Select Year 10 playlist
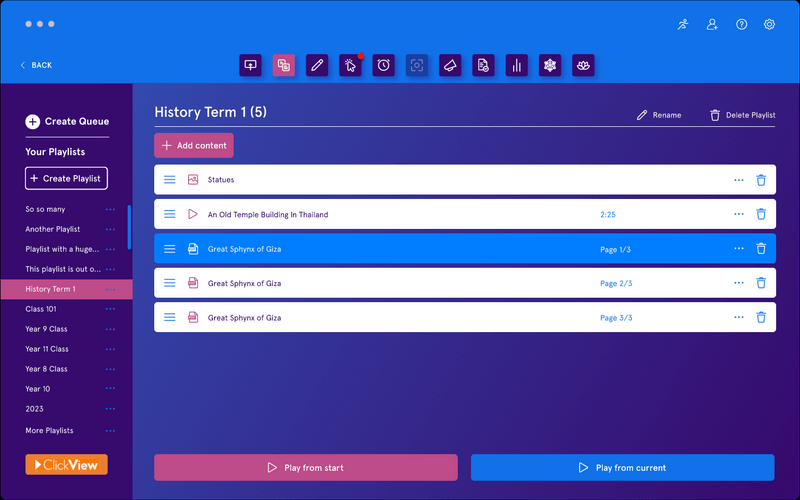Image resolution: width=800 pixels, height=500 pixels. point(38,389)
